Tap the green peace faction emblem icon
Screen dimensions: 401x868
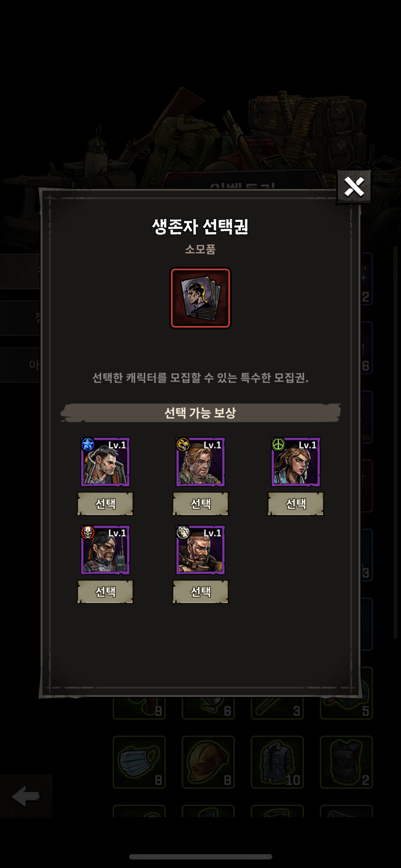point(278,444)
